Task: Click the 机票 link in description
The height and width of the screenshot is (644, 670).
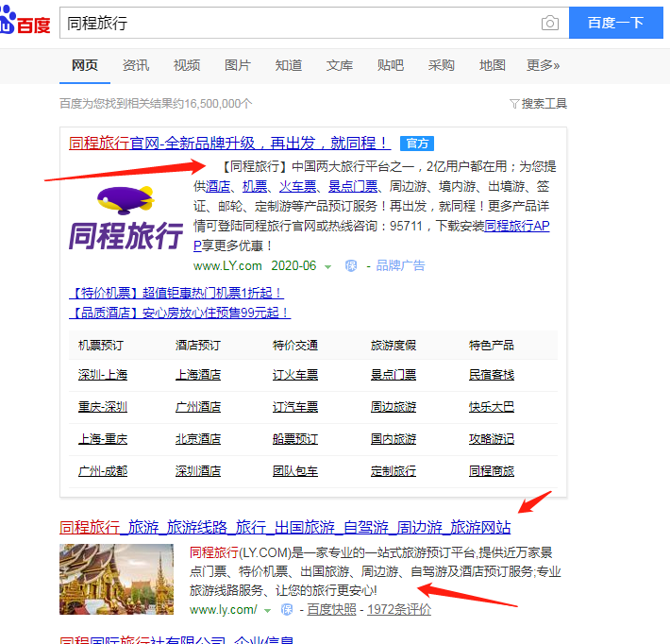Action: coord(255,186)
